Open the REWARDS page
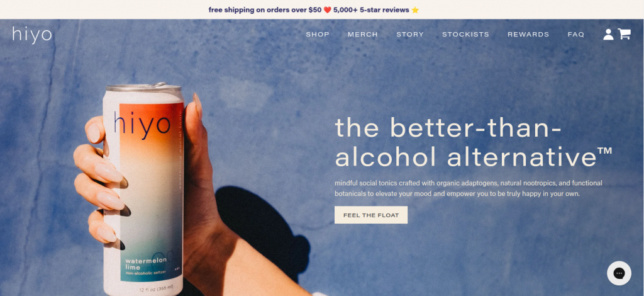The height and width of the screenshot is (296, 644). coord(528,35)
